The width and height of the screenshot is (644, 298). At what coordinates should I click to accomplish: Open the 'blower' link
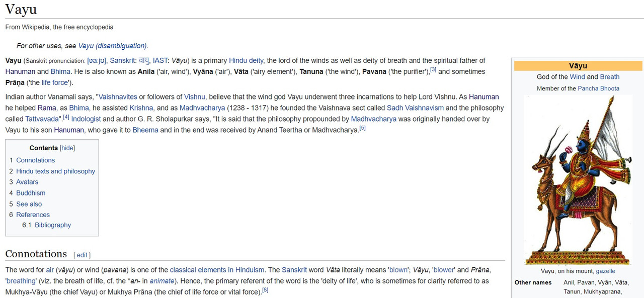(444, 270)
